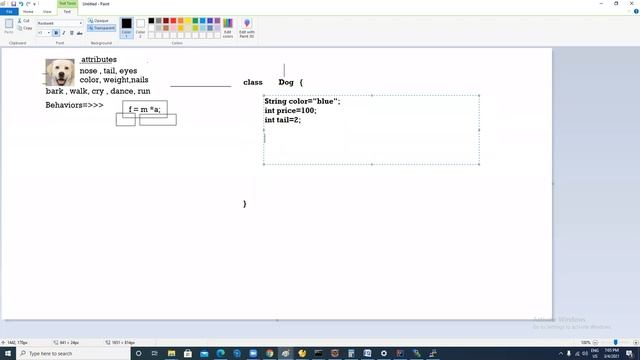Click the 'int price=100;' line
The height and width of the screenshot is (360, 640).
[x=290, y=111]
